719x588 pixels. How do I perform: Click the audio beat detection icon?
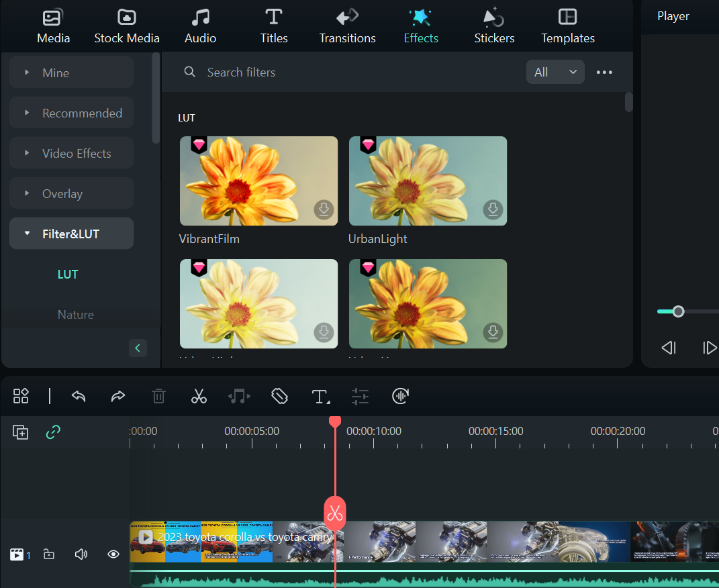coord(240,396)
